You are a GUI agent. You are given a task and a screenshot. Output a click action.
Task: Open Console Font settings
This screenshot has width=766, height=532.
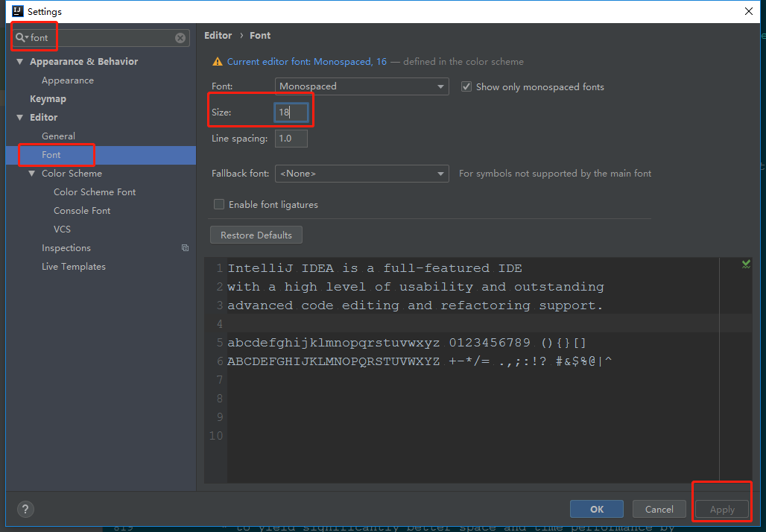(82, 211)
